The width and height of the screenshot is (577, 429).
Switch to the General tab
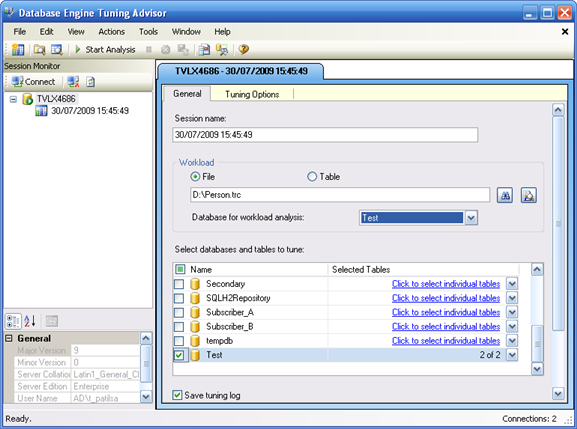tap(187, 94)
